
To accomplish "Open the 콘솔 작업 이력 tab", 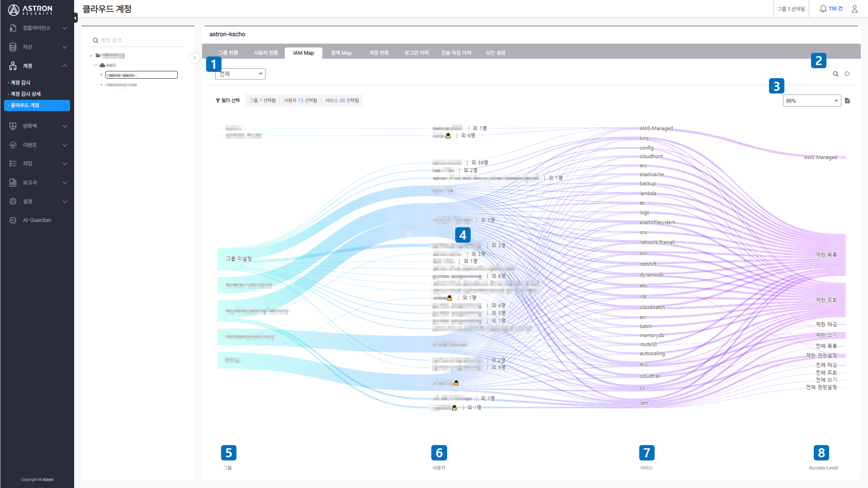I will click(x=456, y=53).
